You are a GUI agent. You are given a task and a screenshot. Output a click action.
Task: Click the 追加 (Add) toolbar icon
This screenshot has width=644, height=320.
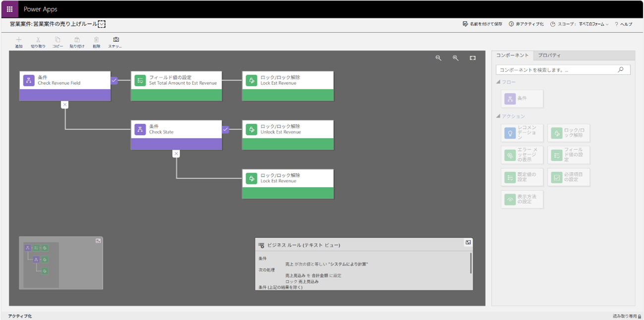[19, 40]
